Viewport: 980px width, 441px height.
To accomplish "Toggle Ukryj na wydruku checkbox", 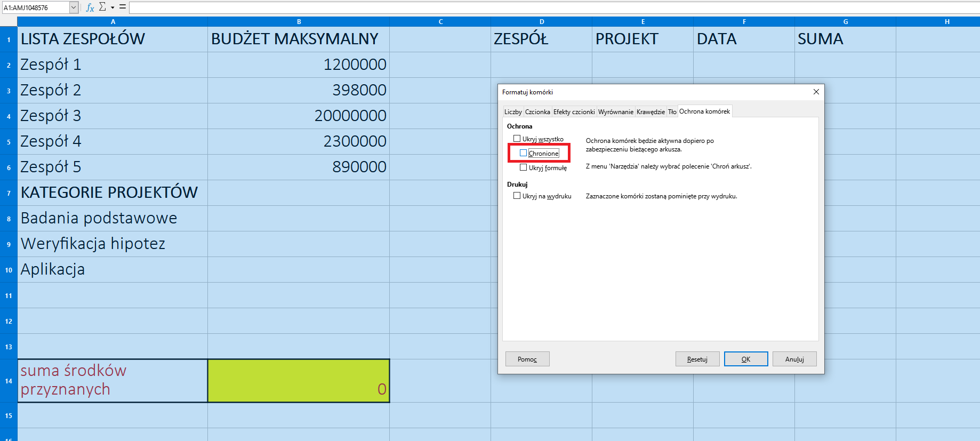I will tap(517, 196).
